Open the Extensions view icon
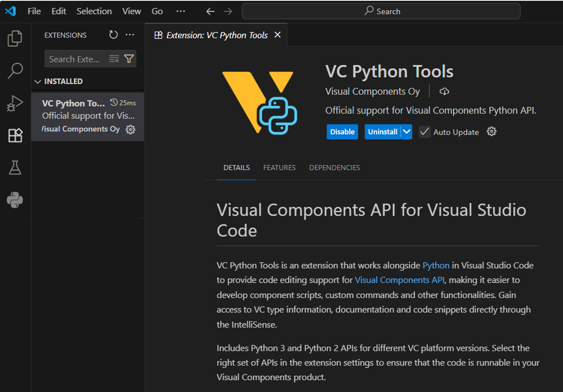This screenshot has height=392, width=563. tap(15, 135)
